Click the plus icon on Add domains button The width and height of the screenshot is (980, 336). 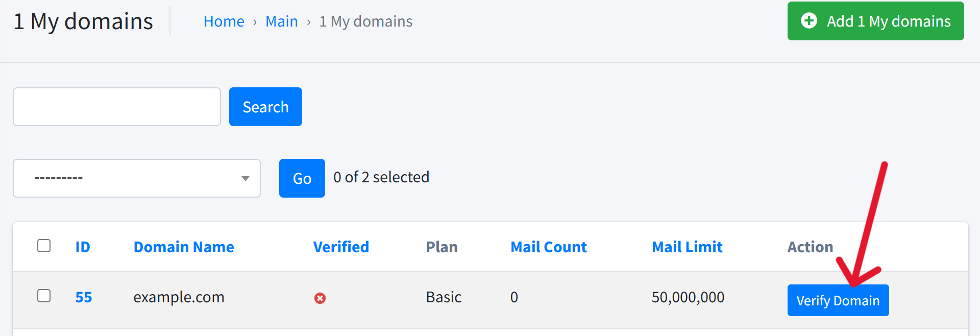pyautogui.click(x=810, y=21)
